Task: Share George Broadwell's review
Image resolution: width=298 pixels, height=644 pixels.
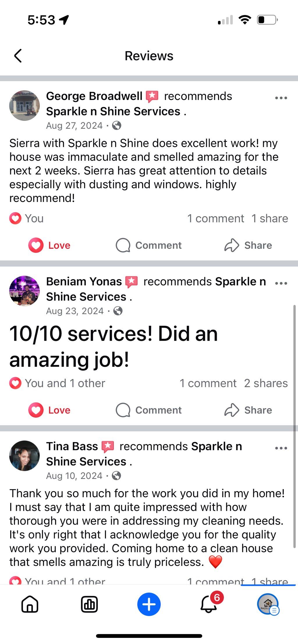Action: tap(248, 245)
